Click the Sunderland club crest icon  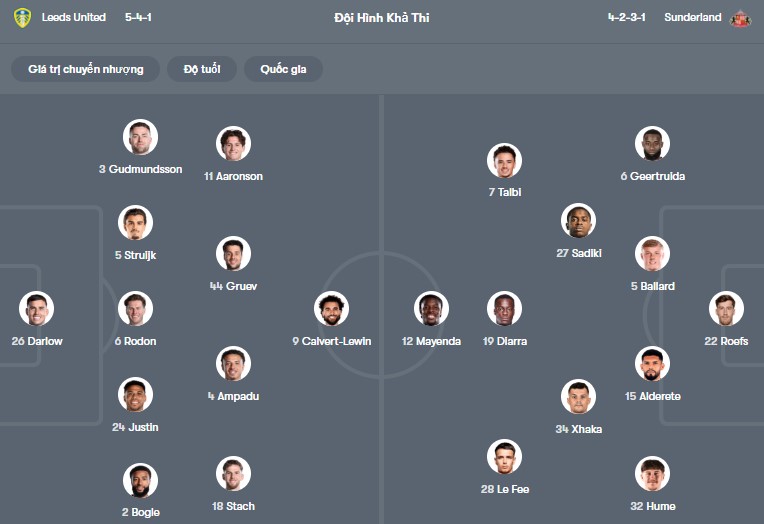[740, 18]
